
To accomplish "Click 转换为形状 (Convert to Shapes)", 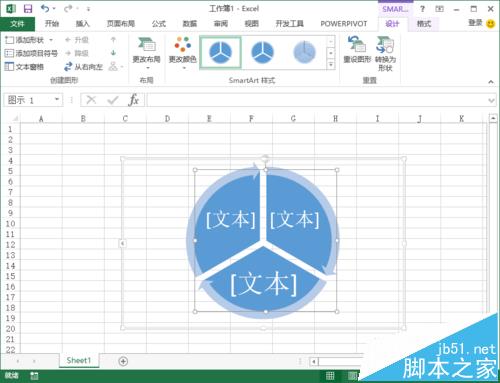I will [x=385, y=54].
